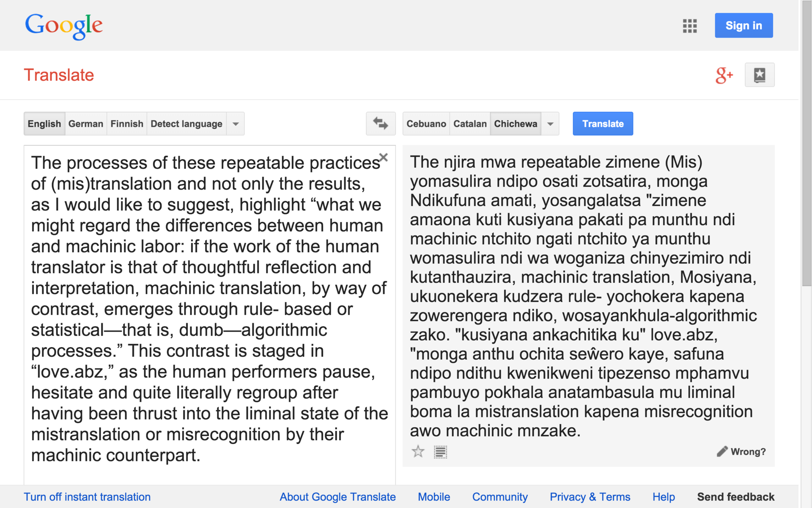Star the translation to save it
812x508 pixels.
pyautogui.click(x=418, y=452)
